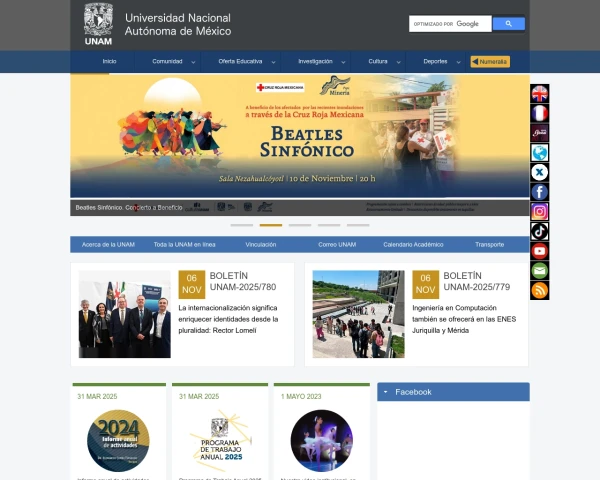
Task: Open bulletin UNAM-2025/779 campus photo
Action: (359, 314)
